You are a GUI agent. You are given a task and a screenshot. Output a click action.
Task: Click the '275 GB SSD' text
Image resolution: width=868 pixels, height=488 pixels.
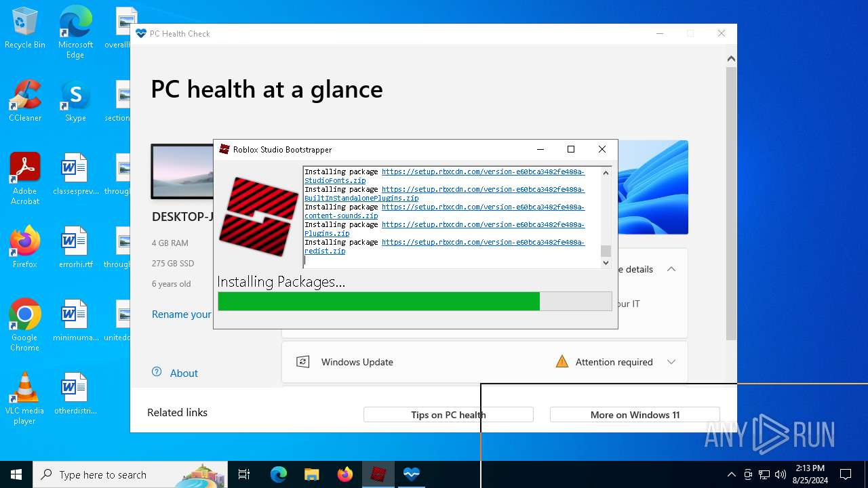pyautogui.click(x=173, y=263)
